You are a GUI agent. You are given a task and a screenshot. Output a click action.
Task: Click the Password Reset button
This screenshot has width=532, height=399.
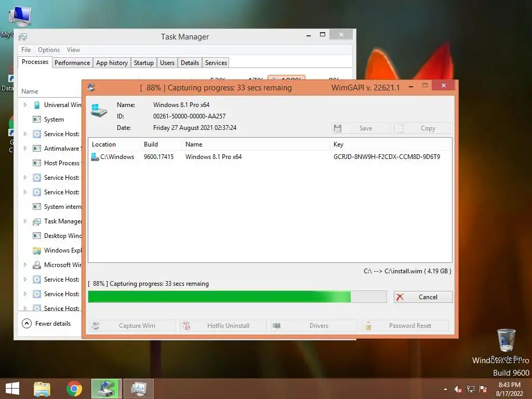click(405, 326)
